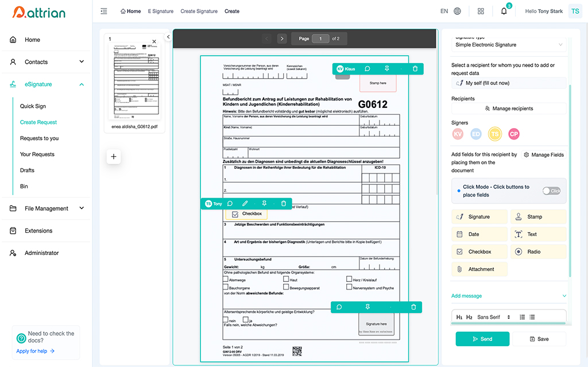This screenshot has width=588, height=367.
Task: Delete the Klaus stamp field with trash icon
Action: 415,69
